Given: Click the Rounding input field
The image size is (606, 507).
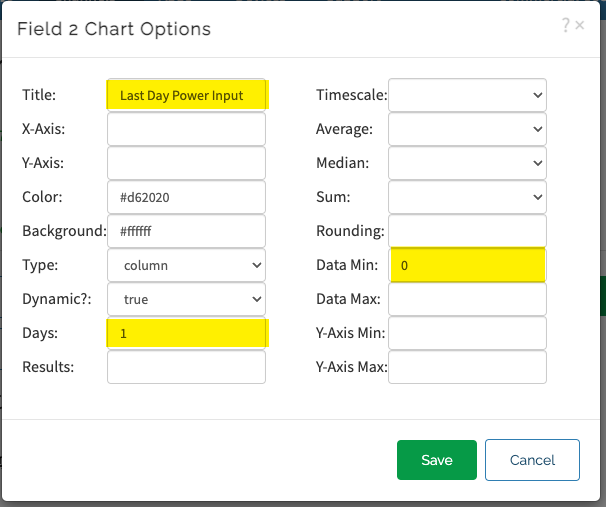Looking at the screenshot, I should point(467,231).
